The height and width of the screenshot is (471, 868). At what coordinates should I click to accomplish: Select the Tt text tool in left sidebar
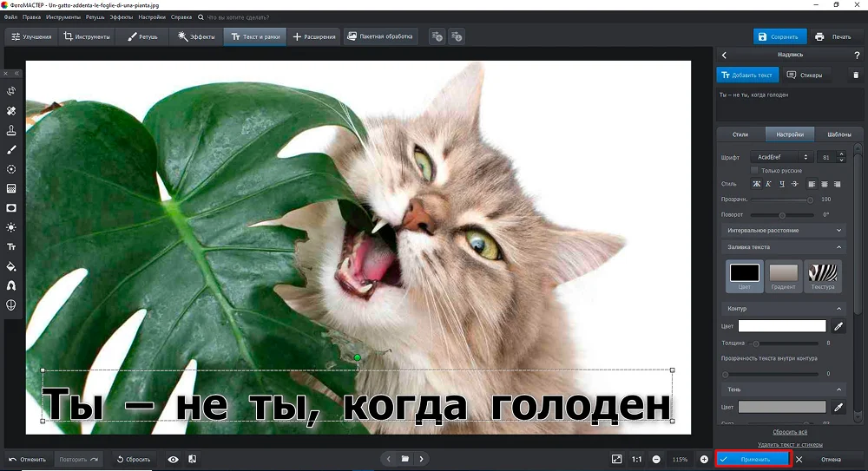click(11, 247)
